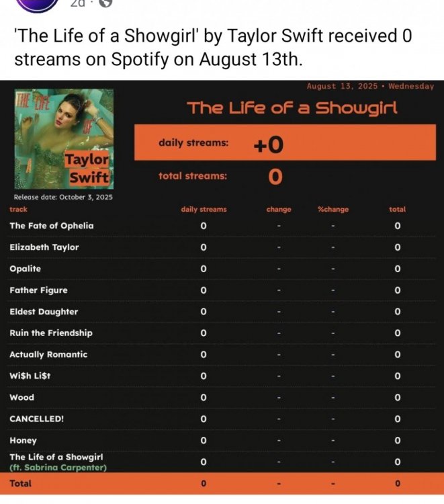Screen dimensions: 444x504
Task: Open the album cover thumbnail
Action: click(64, 139)
